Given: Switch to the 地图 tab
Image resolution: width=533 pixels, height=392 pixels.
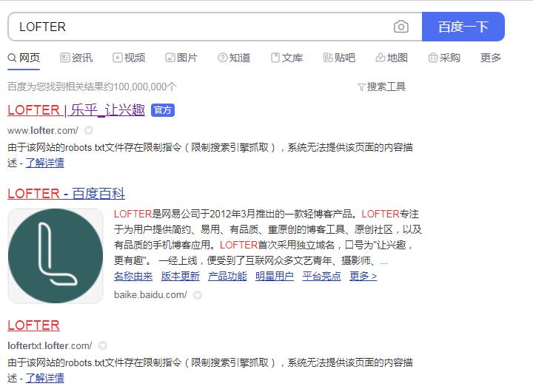Looking at the screenshot, I should click(x=392, y=58).
